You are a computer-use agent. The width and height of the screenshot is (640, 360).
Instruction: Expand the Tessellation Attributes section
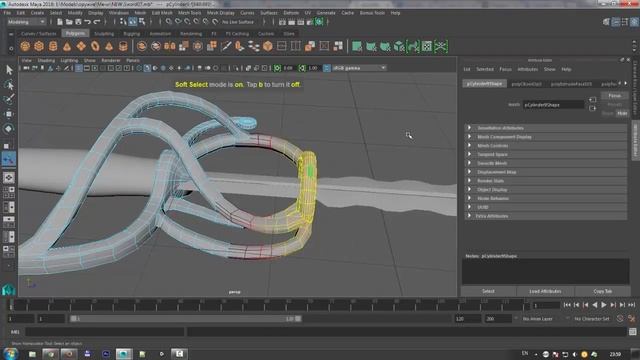pyautogui.click(x=546, y=128)
